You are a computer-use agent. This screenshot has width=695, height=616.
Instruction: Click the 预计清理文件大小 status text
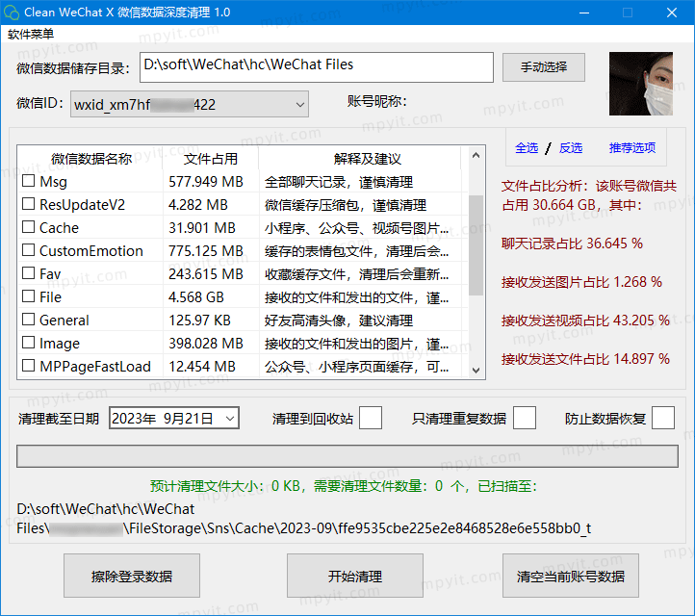[344, 486]
